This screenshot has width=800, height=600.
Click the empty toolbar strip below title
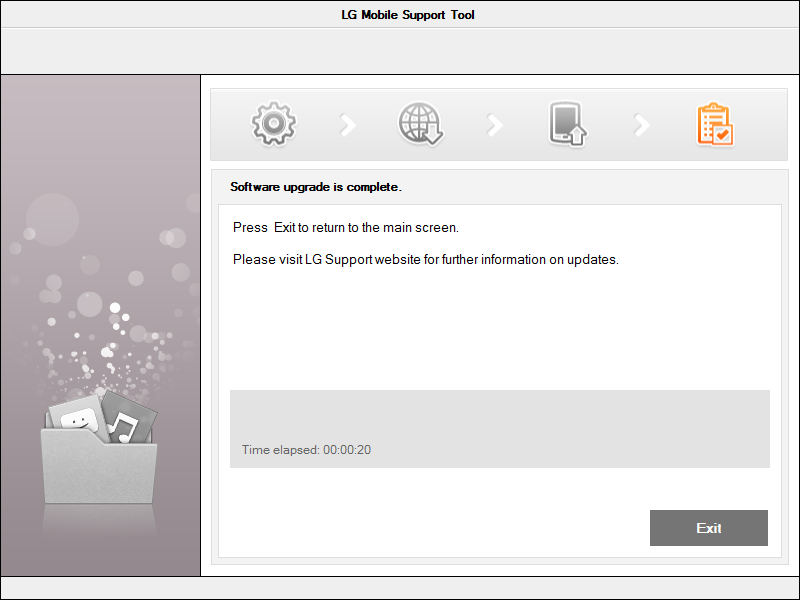coord(400,51)
